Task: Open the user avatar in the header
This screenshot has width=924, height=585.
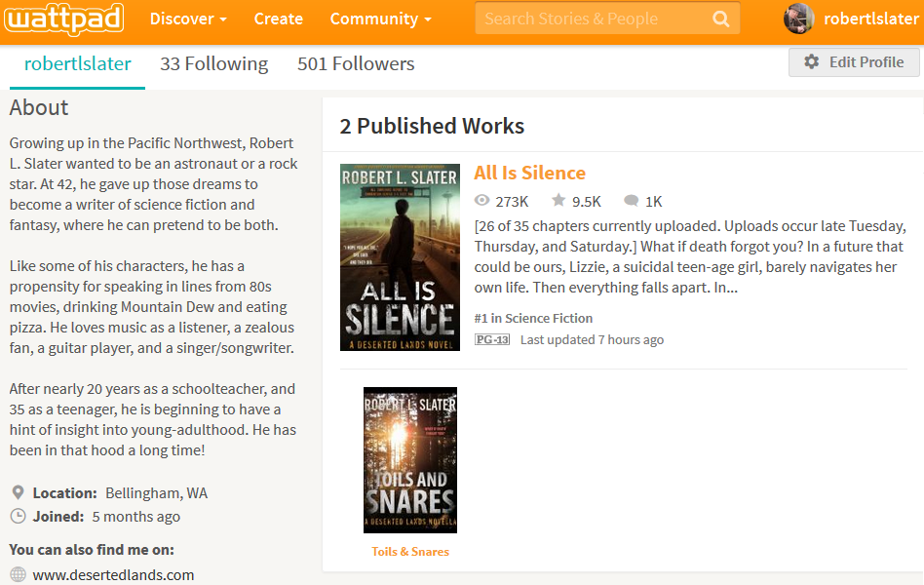Action: pos(798,19)
